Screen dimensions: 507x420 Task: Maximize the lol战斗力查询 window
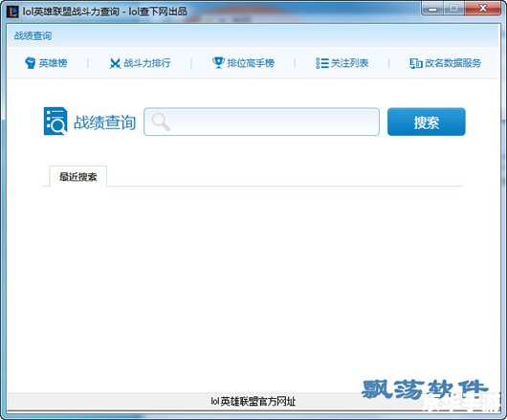coord(454,9)
